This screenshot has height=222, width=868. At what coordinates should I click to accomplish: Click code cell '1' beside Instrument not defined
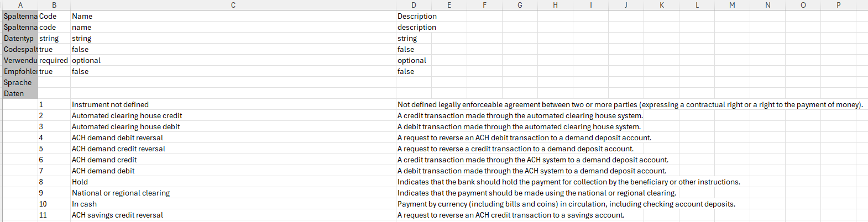(x=54, y=104)
